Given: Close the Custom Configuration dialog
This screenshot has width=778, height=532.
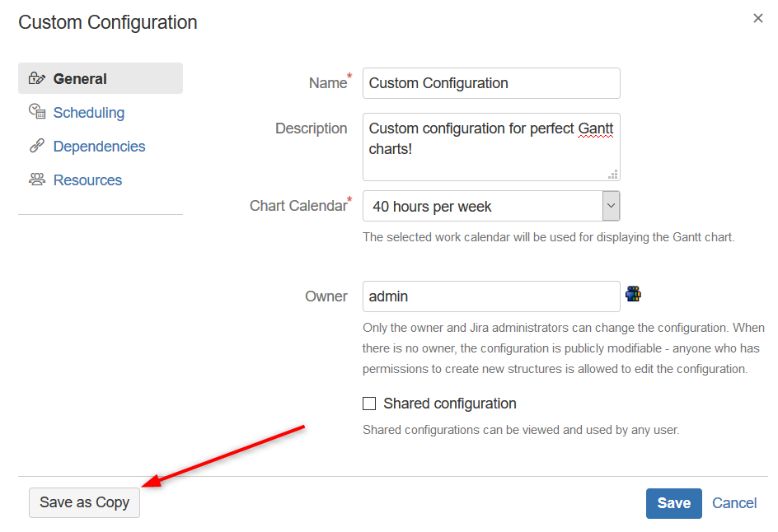Looking at the screenshot, I should 757,17.
